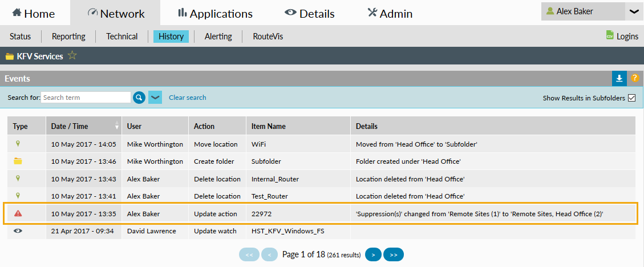The width and height of the screenshot is (644, 267).
Task: Click the 21 Apr 2017 - 09:34 cell
Action: [83, 231]
